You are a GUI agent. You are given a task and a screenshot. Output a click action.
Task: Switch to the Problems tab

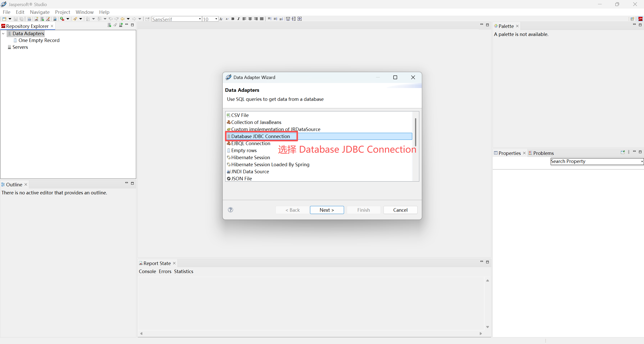click(x=543, y=153)
